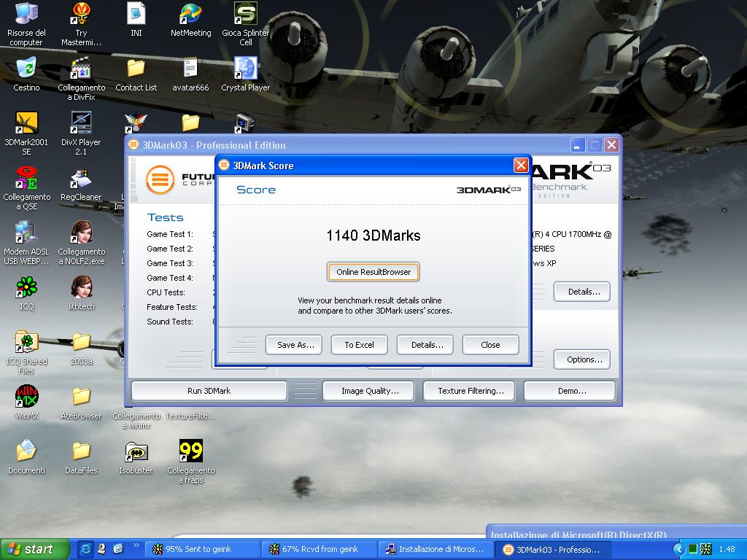Click Save As in the Score dialog
Screen dimensions: 747x560
pyautogui.click(x=293, y=345)
